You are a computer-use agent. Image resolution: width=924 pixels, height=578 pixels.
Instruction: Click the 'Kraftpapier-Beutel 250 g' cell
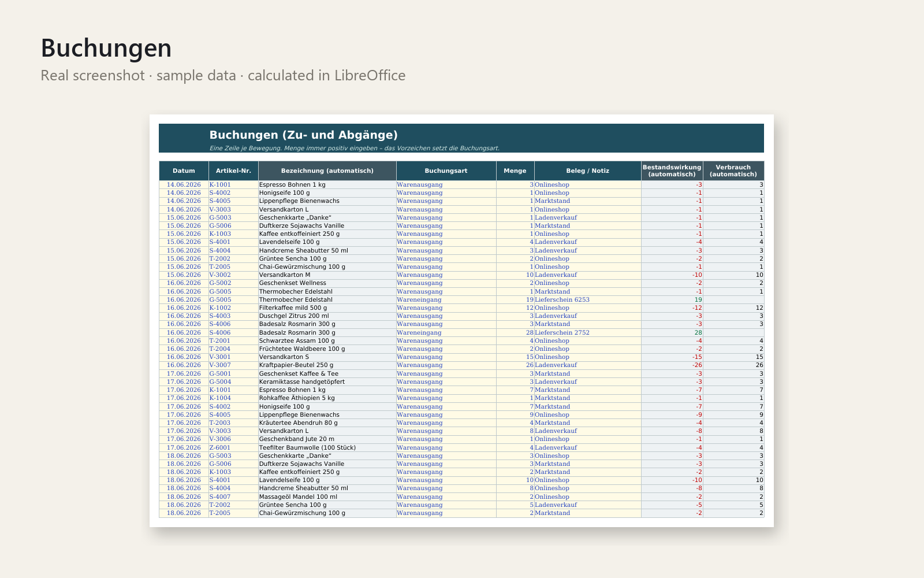327,365
